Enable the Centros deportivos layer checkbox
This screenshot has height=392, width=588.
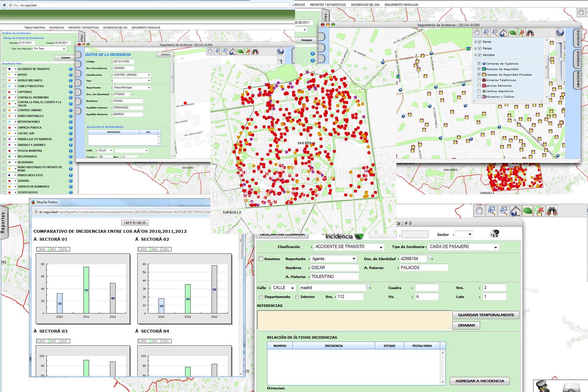(479, 91)
